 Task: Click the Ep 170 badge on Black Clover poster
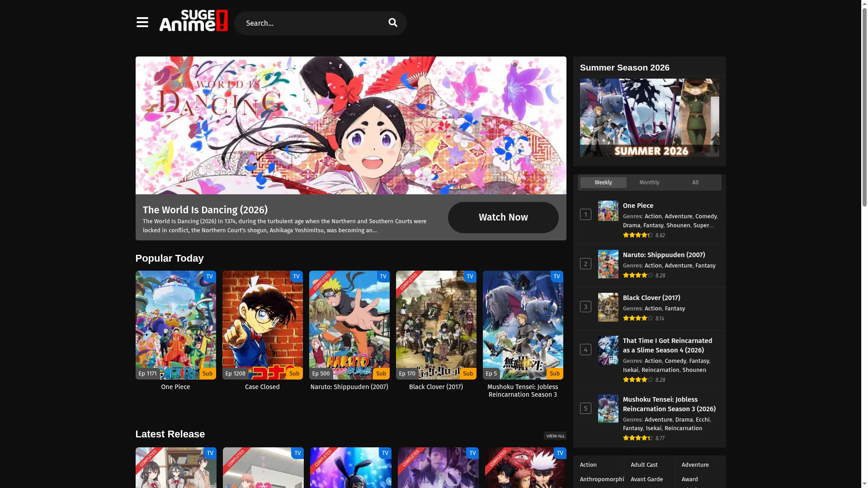pos(407,374)
